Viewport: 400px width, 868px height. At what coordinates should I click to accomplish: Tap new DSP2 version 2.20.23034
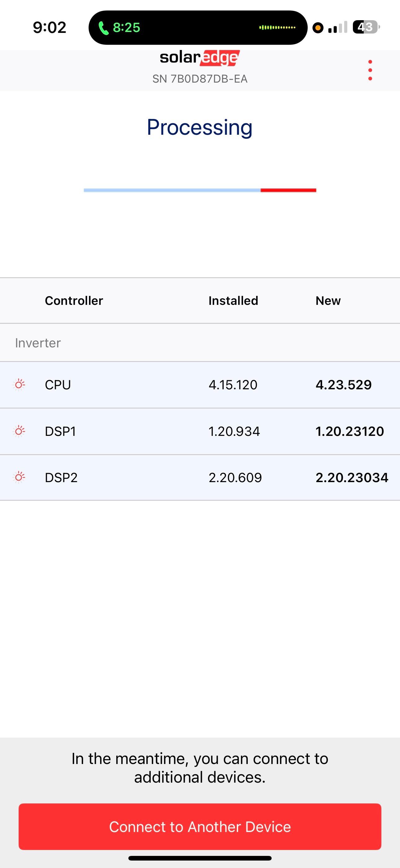[x=352, y=477]
